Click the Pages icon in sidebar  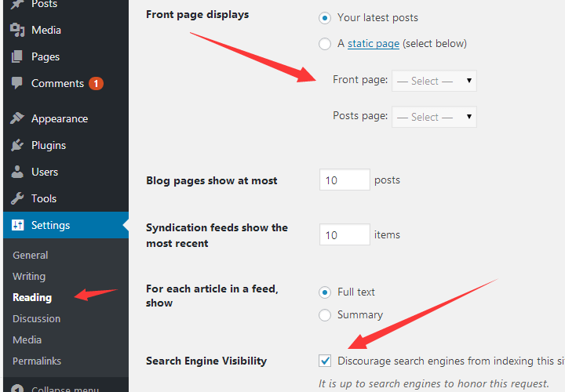tap(17, 56)
